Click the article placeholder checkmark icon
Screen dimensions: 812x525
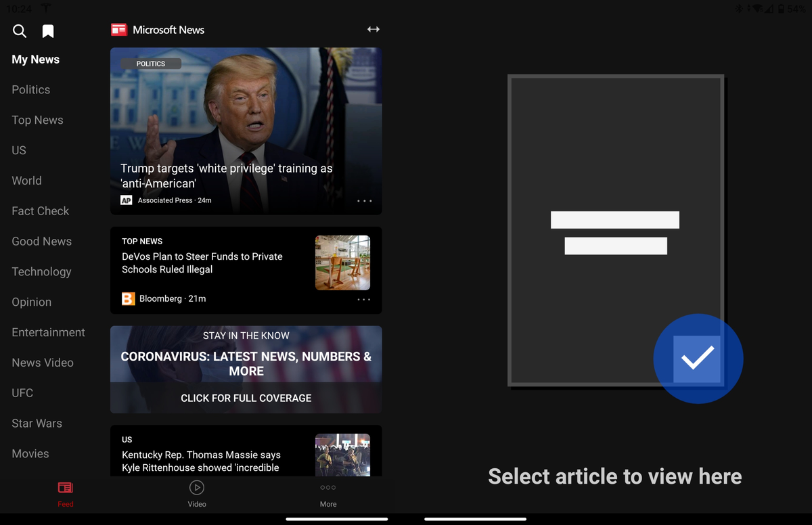coord(698,359)
